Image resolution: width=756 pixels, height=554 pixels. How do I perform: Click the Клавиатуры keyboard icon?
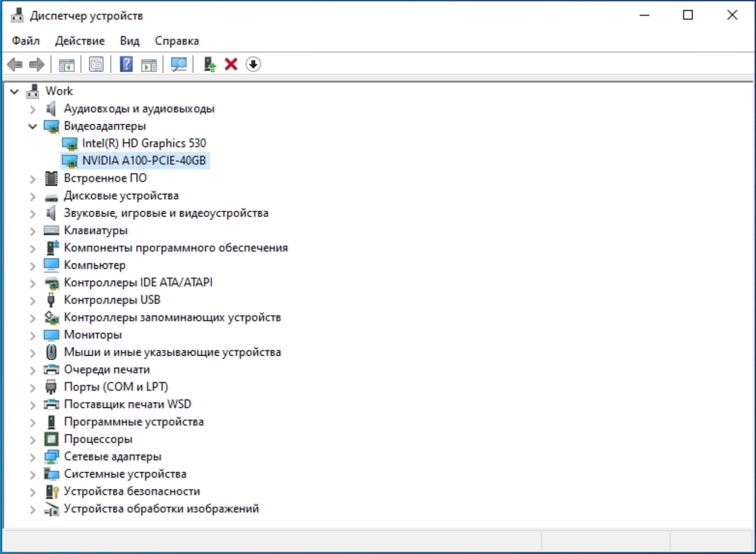[x=51, y=230]
